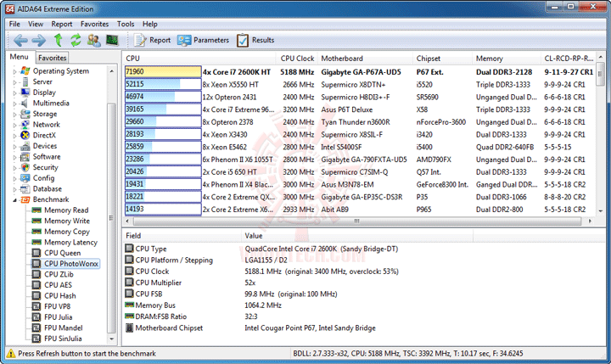Collapse the Benchmark tree node
The image size is (611, 364).
tap(14, 200)
